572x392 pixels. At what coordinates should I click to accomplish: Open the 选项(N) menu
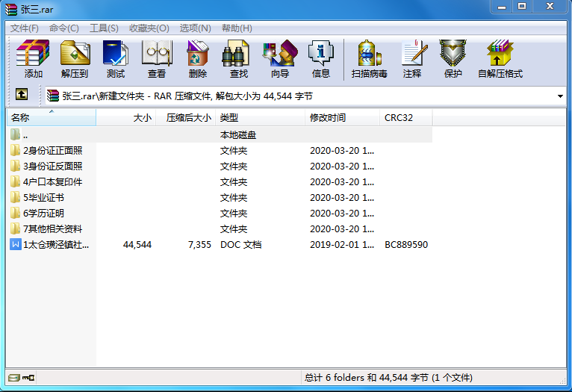(195, 28)
